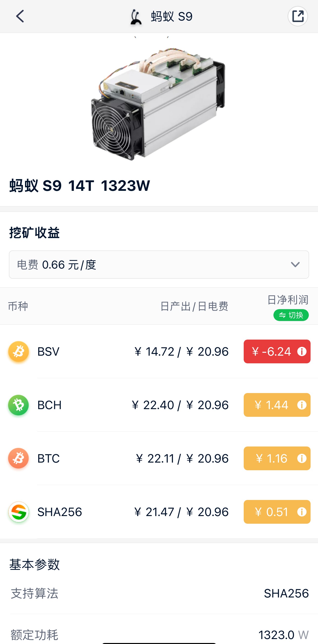Select the SHA256 pool icon
This screenshot has width=318, height=644.
[19, 512]
